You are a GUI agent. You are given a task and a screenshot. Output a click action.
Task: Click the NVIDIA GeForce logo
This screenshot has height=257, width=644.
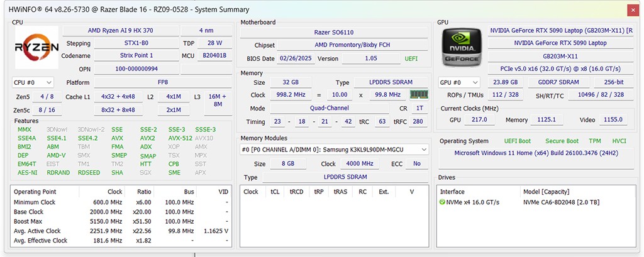coord(461,48)
